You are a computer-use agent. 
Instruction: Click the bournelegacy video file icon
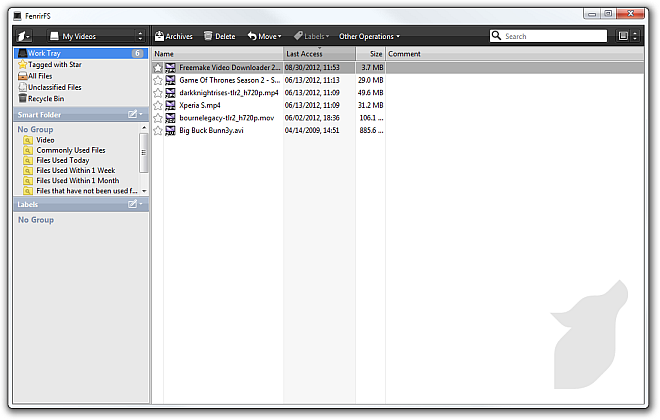point(170,118)
